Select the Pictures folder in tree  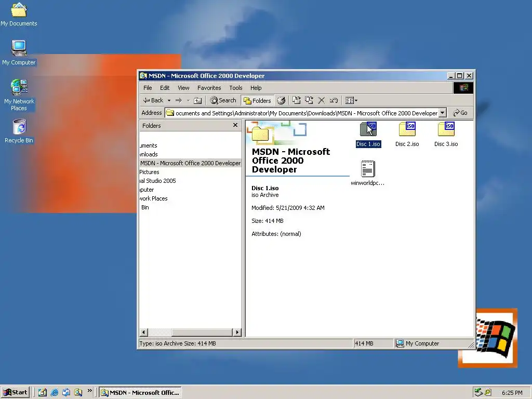tap(149, 172)
